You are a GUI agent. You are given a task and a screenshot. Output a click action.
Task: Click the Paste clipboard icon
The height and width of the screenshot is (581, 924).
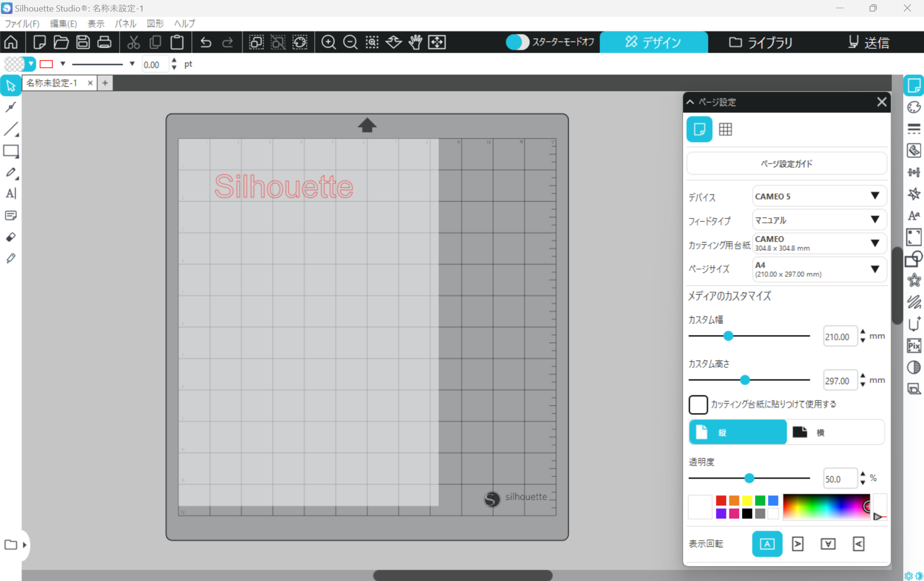177,42
